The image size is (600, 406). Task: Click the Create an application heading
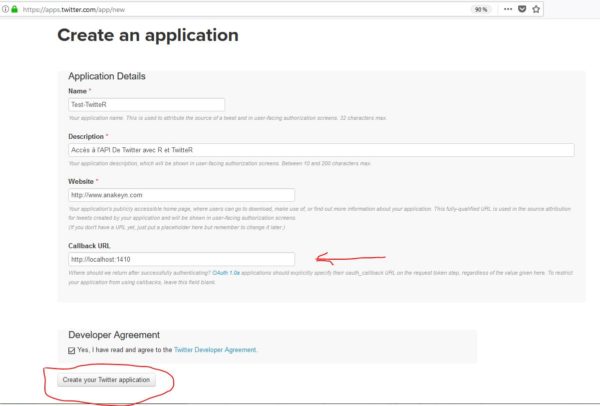point(148,35)
